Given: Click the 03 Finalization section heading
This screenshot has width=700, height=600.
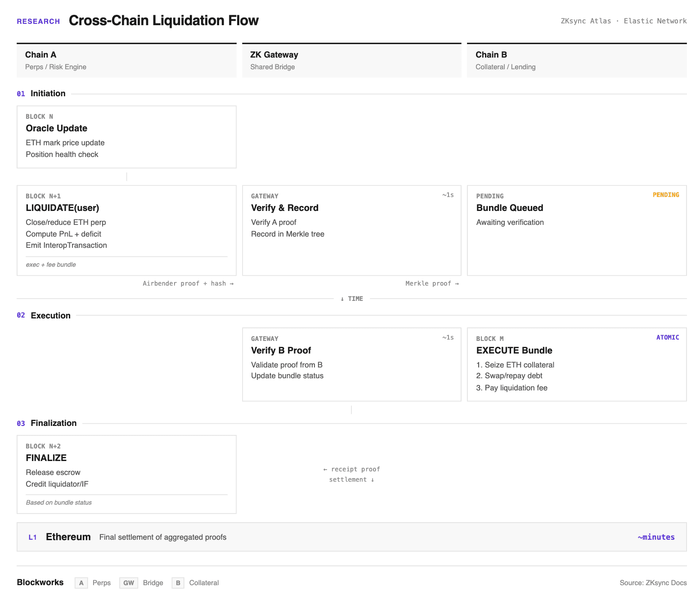Looking at the screenshot, I should [x=53, y=423].
